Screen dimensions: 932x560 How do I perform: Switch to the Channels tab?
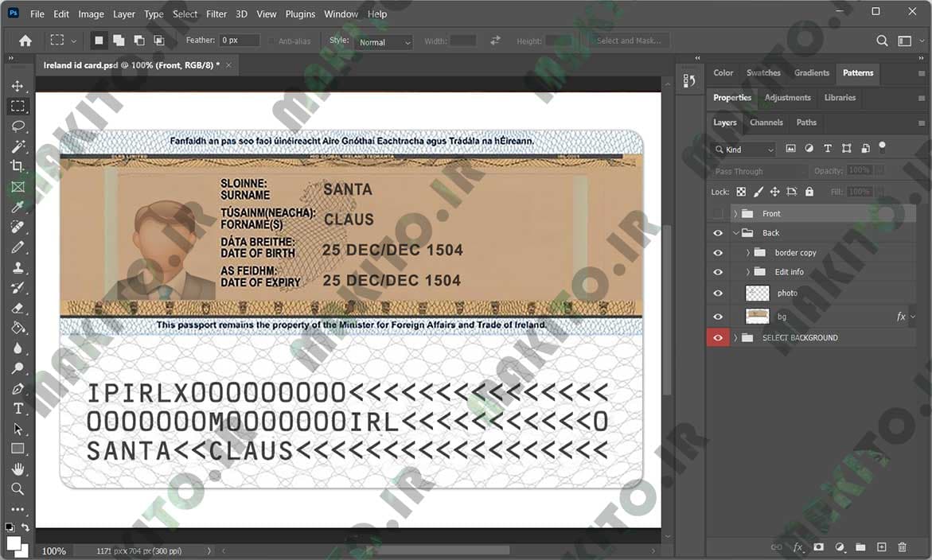coord(766,122)
